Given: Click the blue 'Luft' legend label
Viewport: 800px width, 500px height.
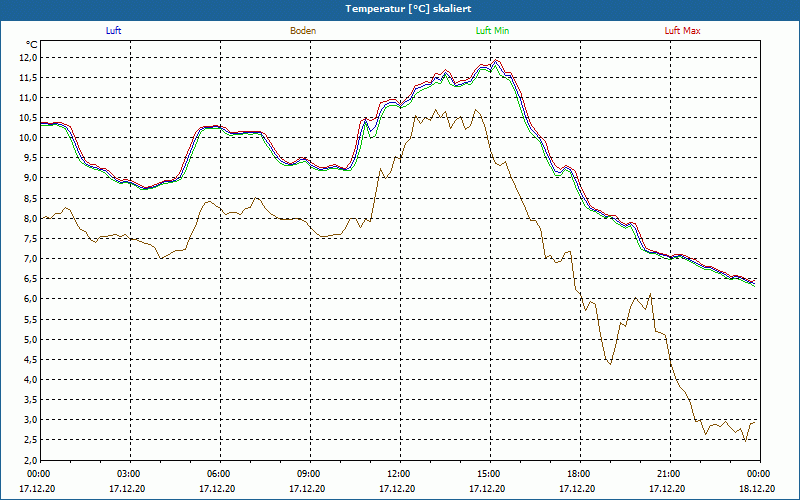Looking at the screenshot, I should [113, 31].
